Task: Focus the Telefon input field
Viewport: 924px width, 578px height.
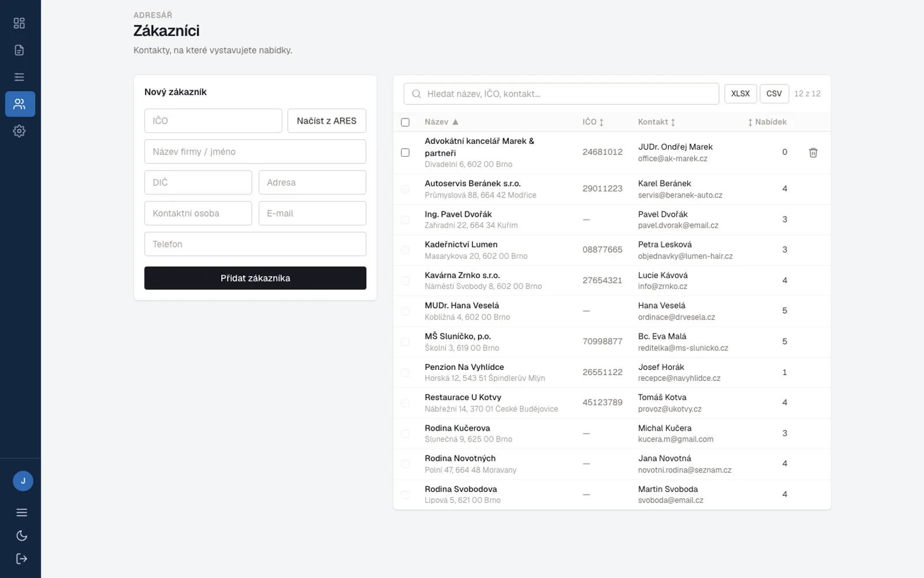Action: pos(255,244)
